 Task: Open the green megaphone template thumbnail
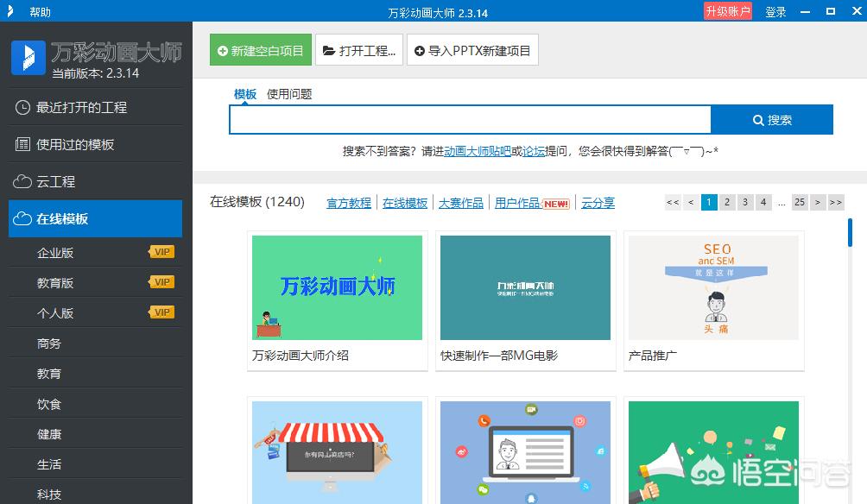coord(714,452)
